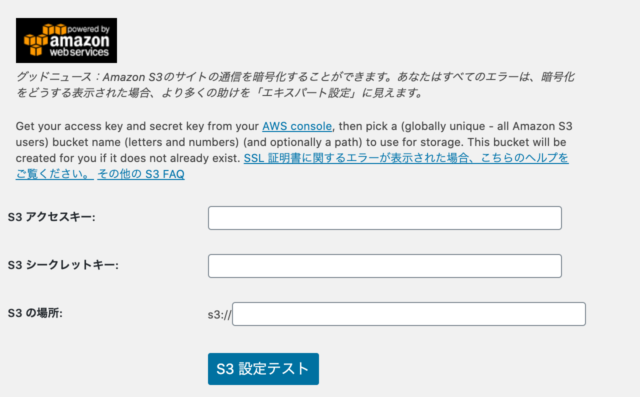This screenshot has width=640, height=397.
Task: Focus the S3 シークレットキー input field
Action: coord(385,266)
